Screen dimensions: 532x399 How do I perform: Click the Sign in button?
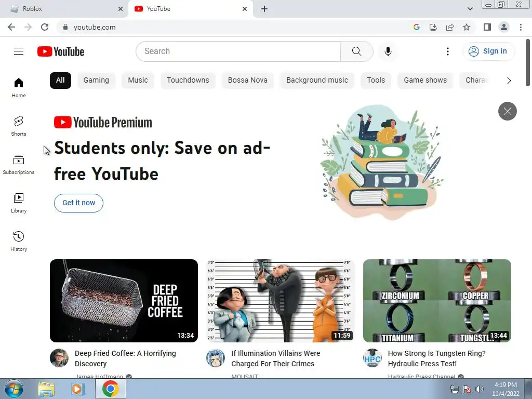pos(488,51)
